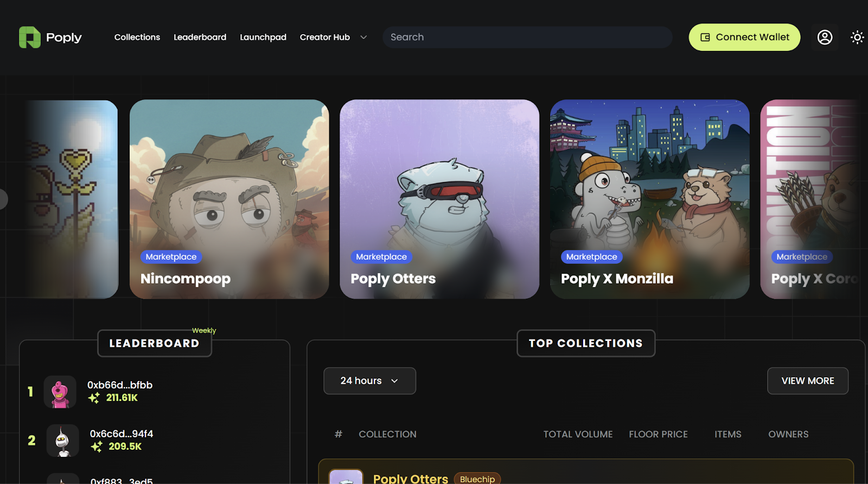
Task: Click the COLLECTION column header
Action: [388, 434]
